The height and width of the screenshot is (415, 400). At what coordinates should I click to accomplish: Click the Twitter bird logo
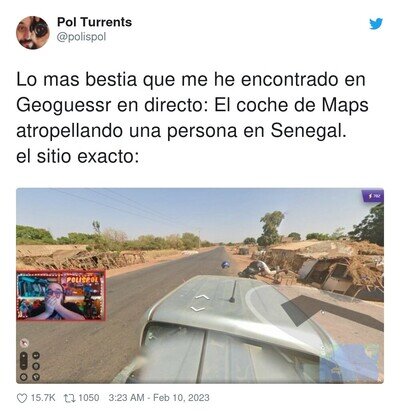coord(376,24)
